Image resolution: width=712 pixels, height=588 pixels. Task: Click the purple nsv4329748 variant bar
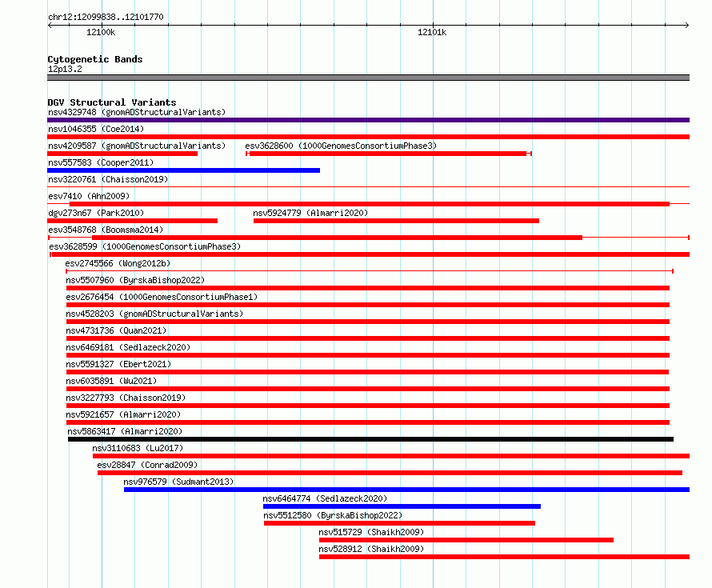pyautogui.click(x=368, y=120)
